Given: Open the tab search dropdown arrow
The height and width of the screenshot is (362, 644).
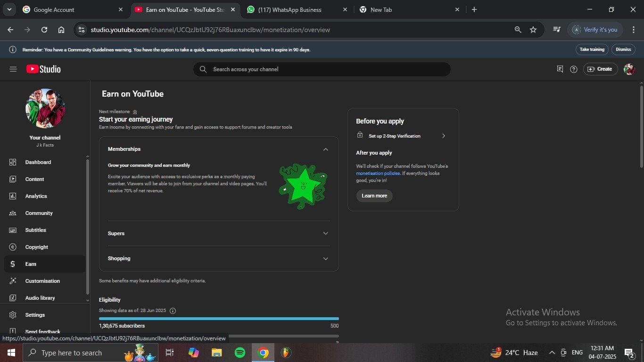Looking at the screenshot, I should (x=9, y=9).
